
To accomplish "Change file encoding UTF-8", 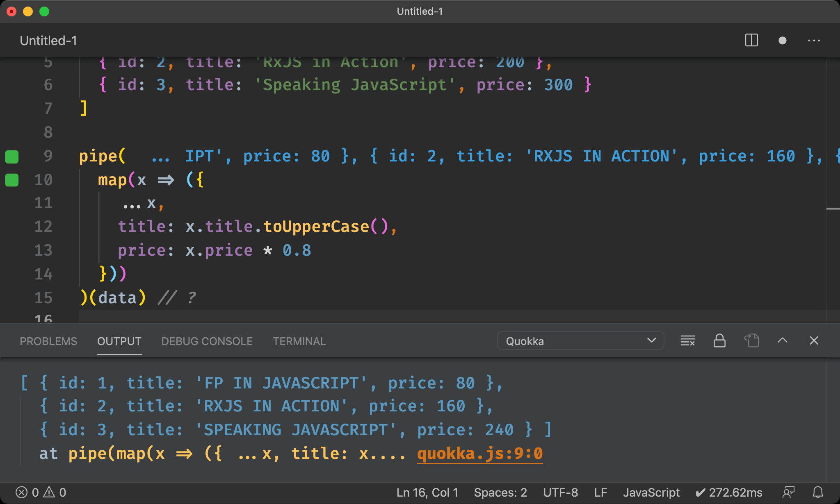I will pos(560,492).
